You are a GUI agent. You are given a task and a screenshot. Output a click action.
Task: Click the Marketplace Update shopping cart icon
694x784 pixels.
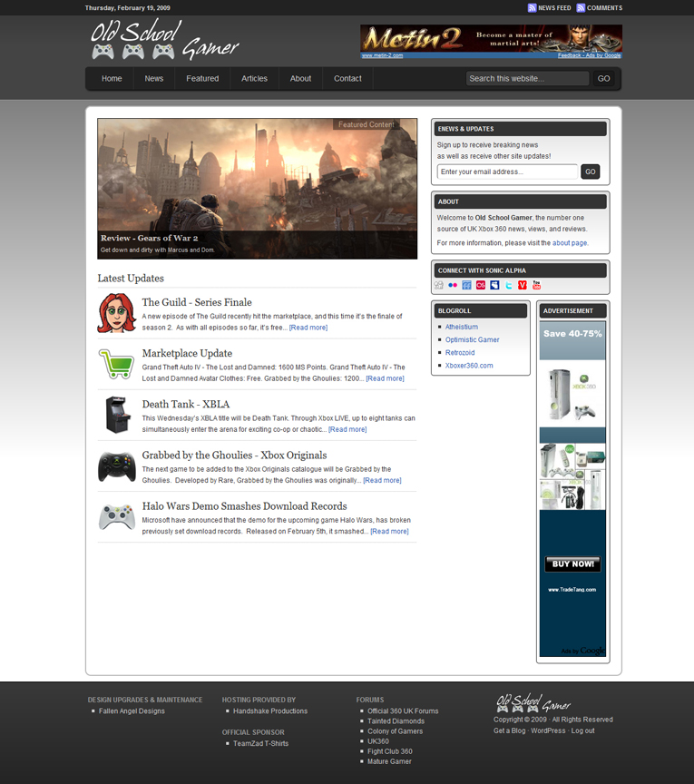(116, 364)
